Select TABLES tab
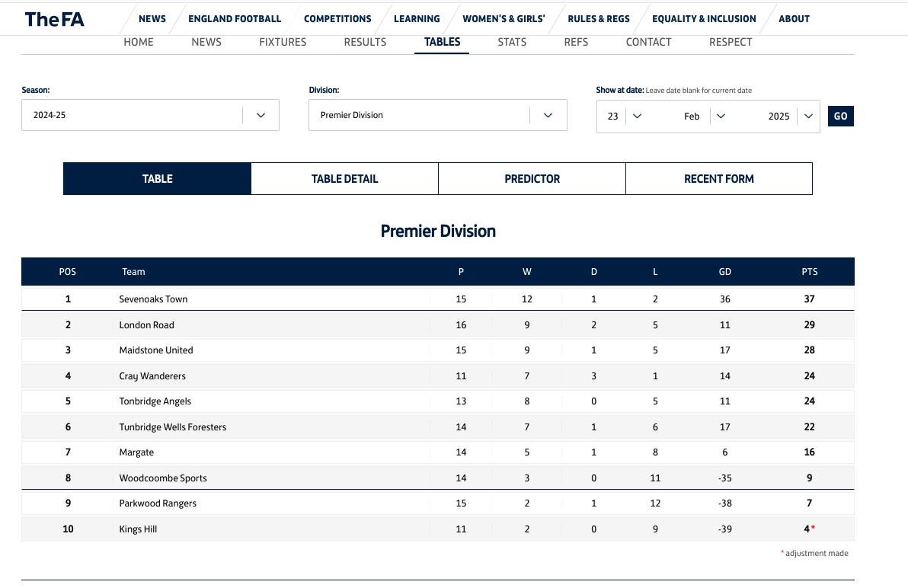 tap(442, 42)
